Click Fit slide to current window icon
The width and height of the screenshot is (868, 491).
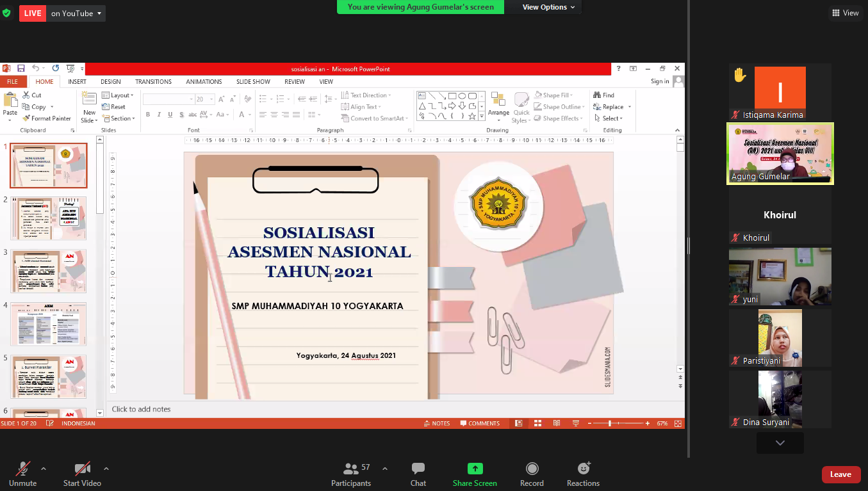pyautogui.click(x=678, y=423)
